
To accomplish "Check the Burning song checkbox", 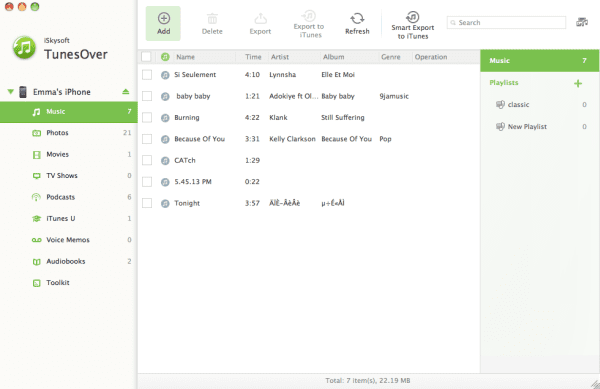I will (x=147, y=117).
